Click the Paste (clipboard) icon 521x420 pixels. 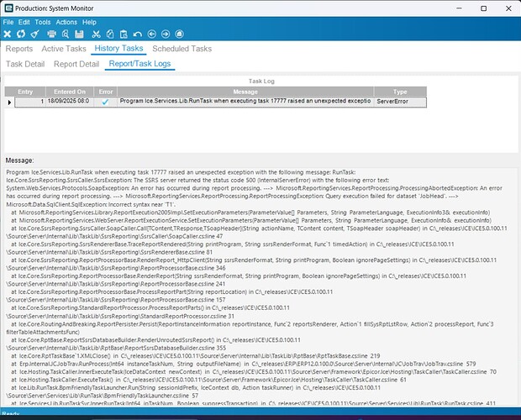[124, 34]
